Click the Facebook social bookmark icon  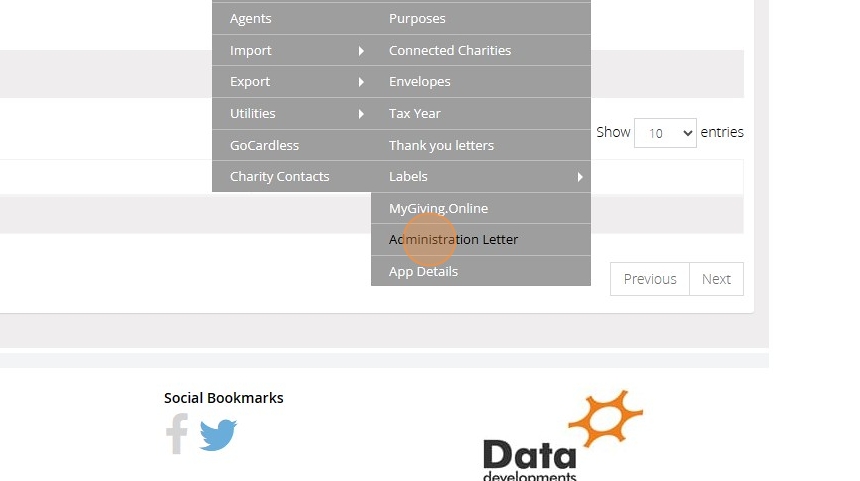tap(177, 434)
